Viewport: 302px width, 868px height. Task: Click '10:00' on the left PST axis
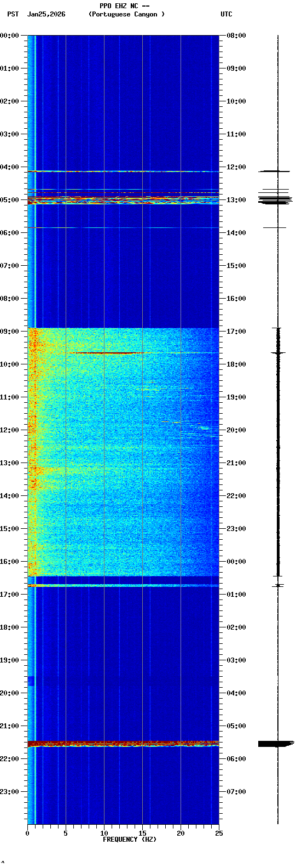point(10,364)
